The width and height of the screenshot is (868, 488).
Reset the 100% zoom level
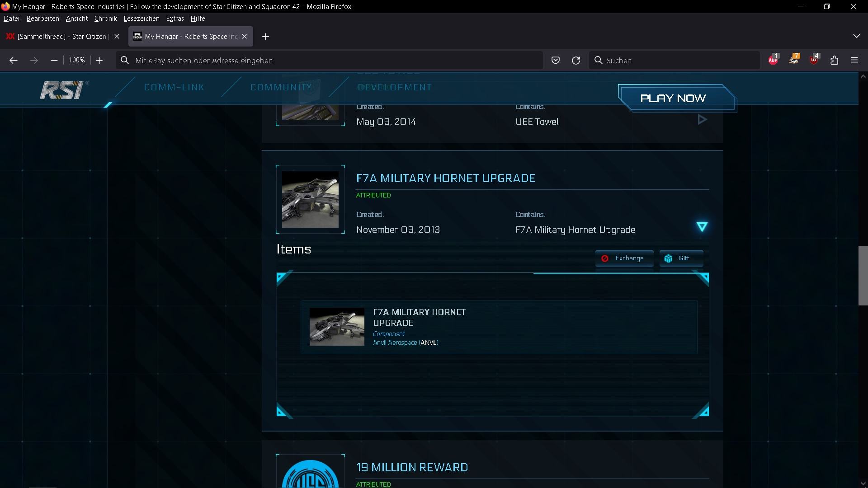[x=77, y=60]
